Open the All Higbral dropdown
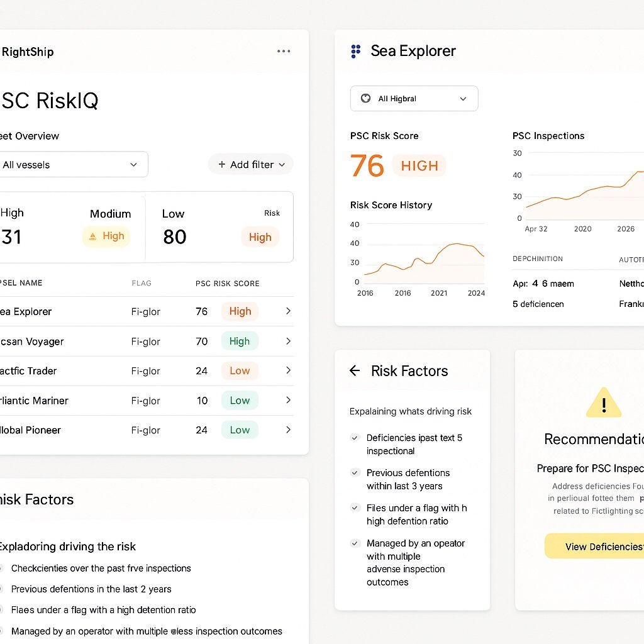Viewport: 644px width, 644px height. coord(463,99)
